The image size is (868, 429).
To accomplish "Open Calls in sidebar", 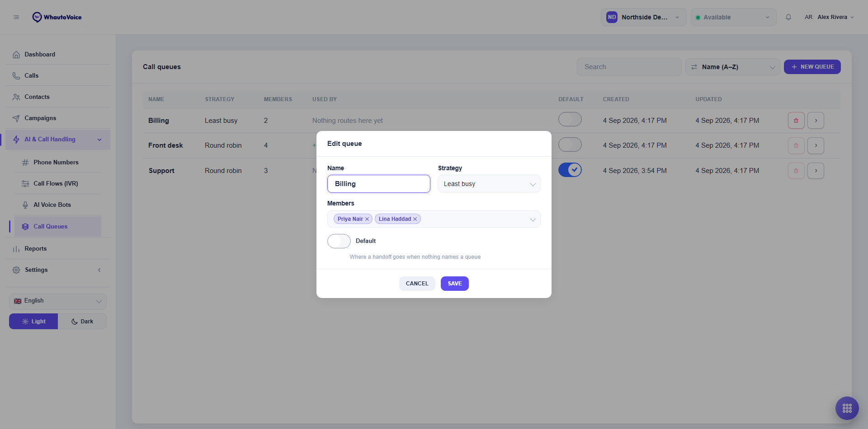I will click(x=58, y=75).
